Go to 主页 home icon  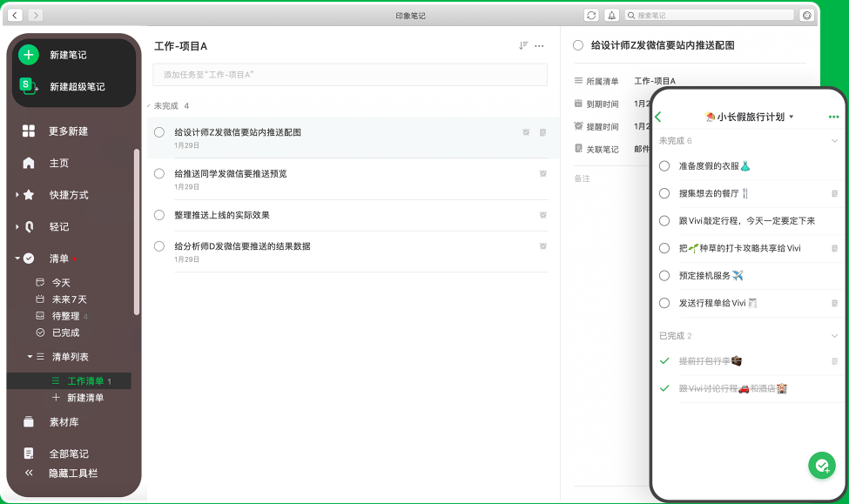(x=29, y=163)
